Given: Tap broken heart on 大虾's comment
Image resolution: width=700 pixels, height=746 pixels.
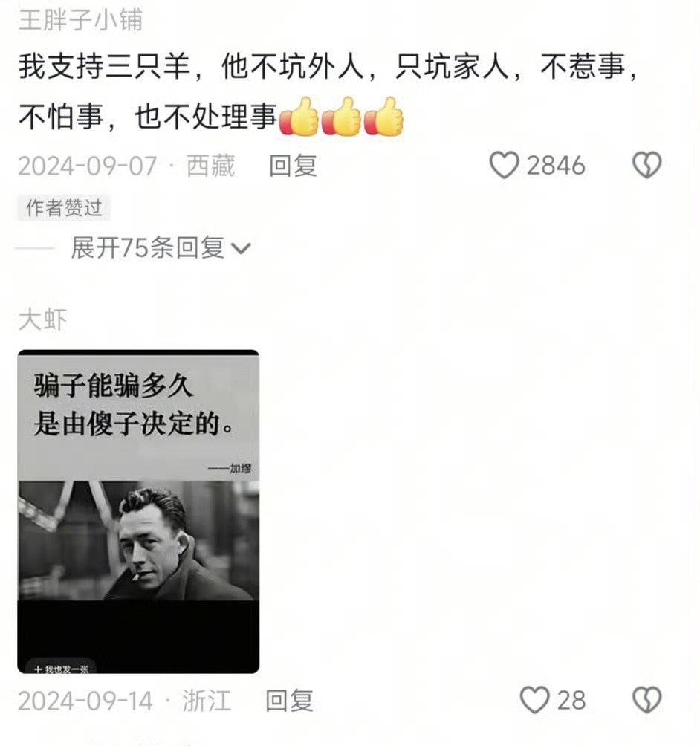Looking at the screenshot, I should pyautogui.click(x=646, y=700).
